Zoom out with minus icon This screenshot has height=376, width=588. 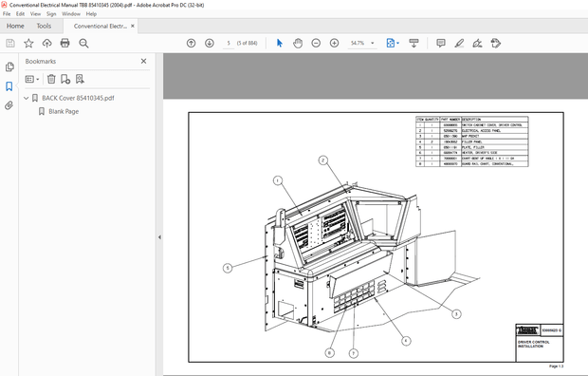pos(316,43)
